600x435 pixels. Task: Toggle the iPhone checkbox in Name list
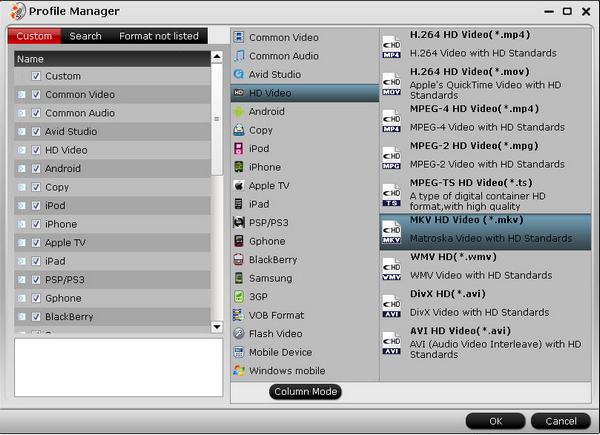(36, 224)
